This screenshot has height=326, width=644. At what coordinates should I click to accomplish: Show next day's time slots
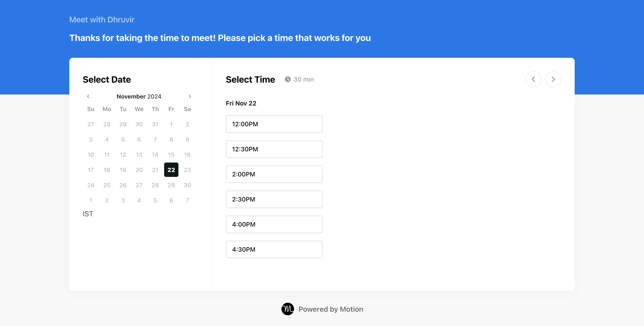coord(553,79)
